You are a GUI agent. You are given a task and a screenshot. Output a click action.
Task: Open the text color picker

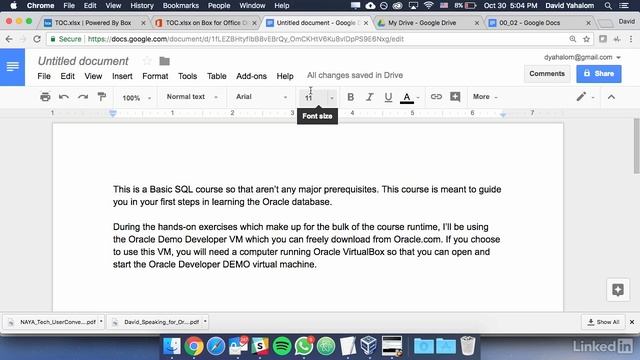click(407, 97)
